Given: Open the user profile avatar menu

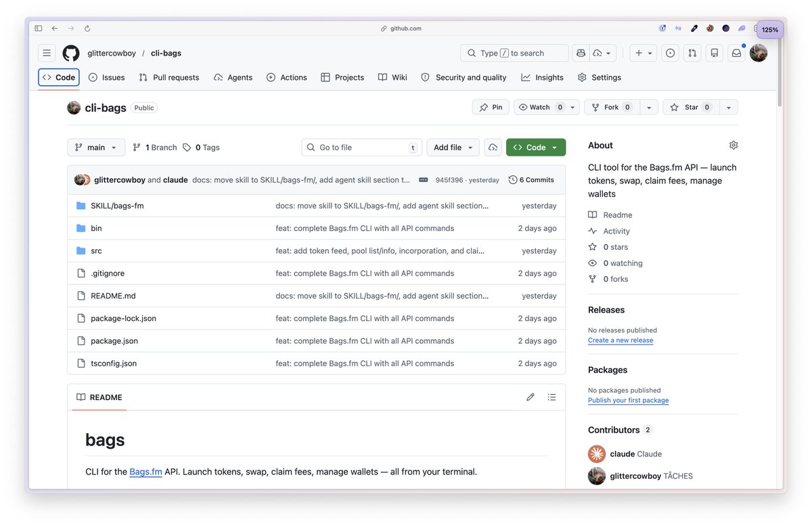Looking at the screenshot, I should (759, 53).
